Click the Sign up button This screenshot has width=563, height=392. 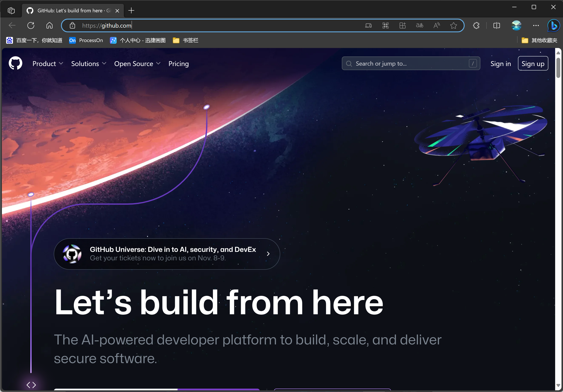coord(533,64)
